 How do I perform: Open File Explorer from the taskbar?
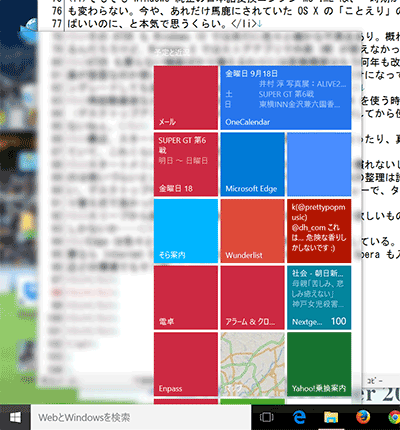tap(331, 417)
